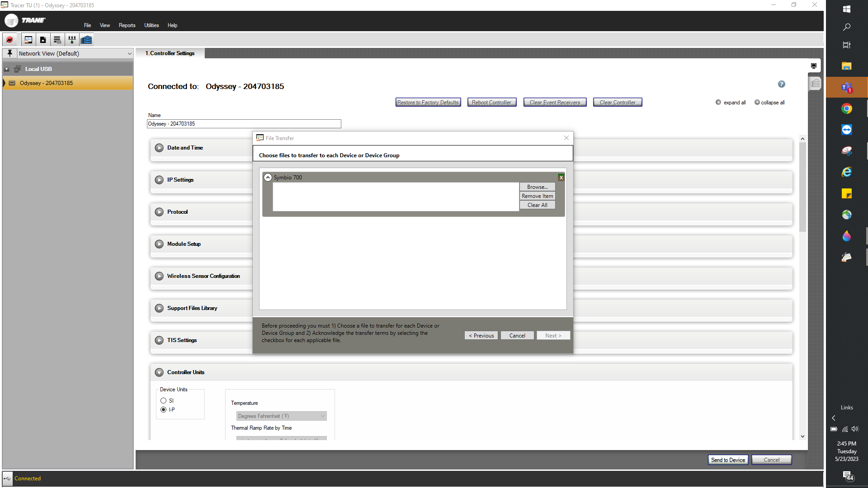Select the SI device units radio button
The height and width of the screenshot is (488, 868).
(164, 401)
